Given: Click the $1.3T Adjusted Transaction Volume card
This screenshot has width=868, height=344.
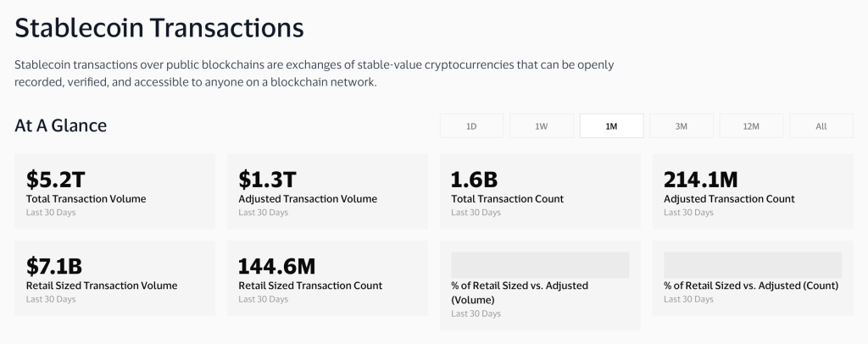Looking at the screenshot, I should coord(327,191).
